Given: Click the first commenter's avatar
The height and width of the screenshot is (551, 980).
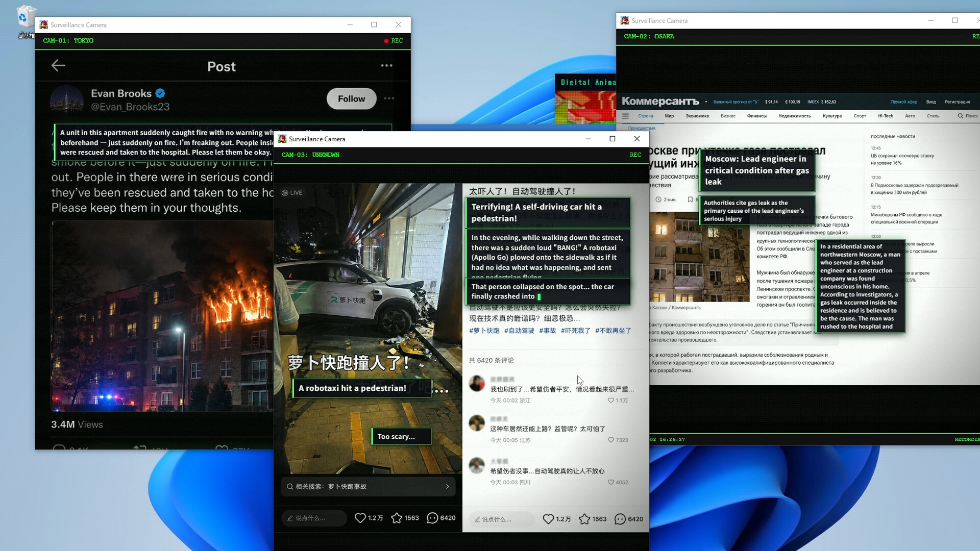Looking at the screenshot, I should (x=477, y=383).
